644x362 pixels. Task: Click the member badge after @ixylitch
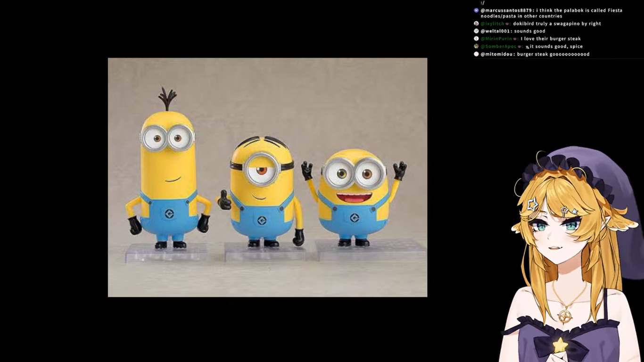pos(508,24)
